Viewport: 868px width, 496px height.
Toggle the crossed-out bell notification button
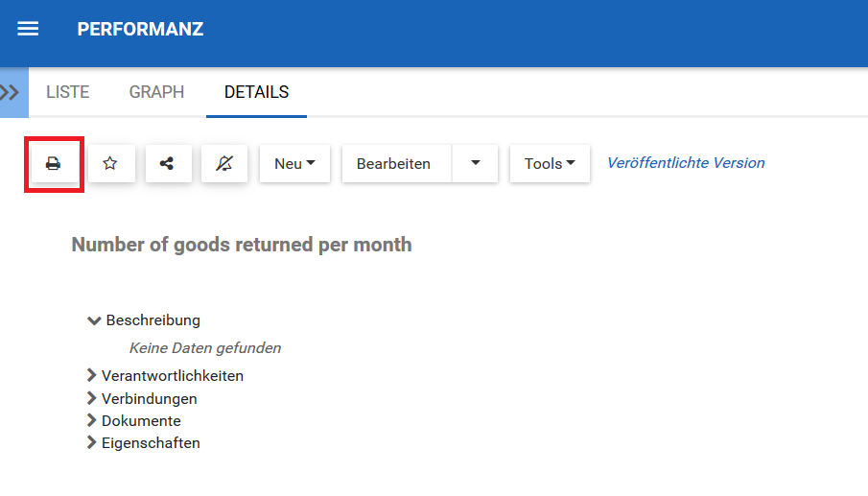[x=223, y=164]
